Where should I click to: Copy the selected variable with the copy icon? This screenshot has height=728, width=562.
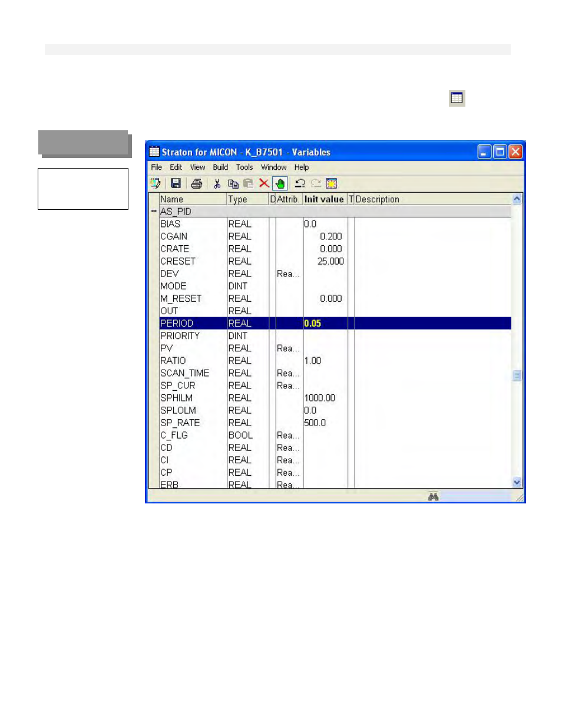pyautogui.click(x=233, y=183)
